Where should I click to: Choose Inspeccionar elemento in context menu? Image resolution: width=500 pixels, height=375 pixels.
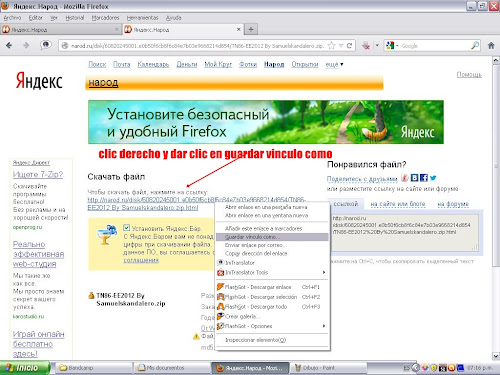tap(272, 340)
